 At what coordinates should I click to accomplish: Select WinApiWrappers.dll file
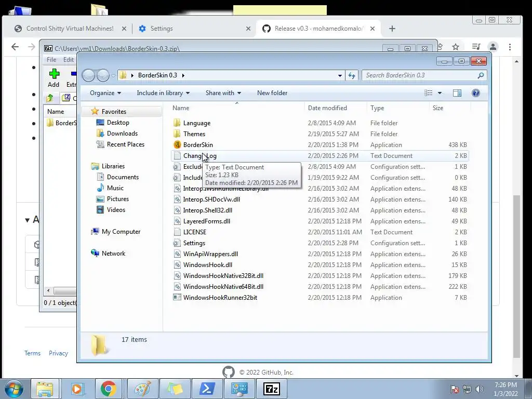tap(210, 254)
